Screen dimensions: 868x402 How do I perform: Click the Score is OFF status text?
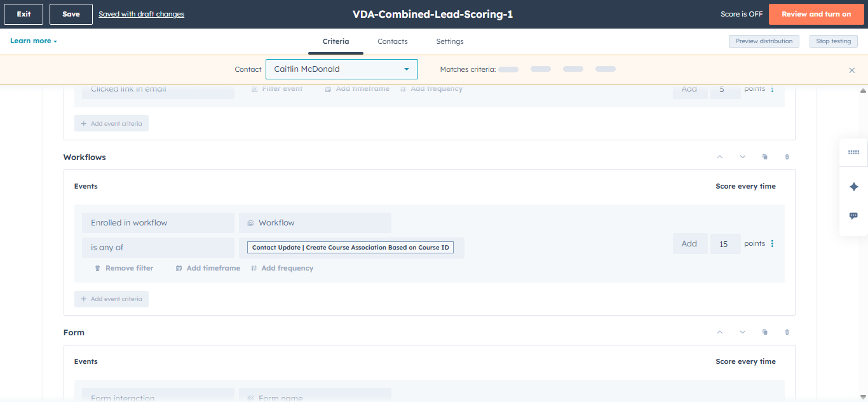[x=742, y=14]
